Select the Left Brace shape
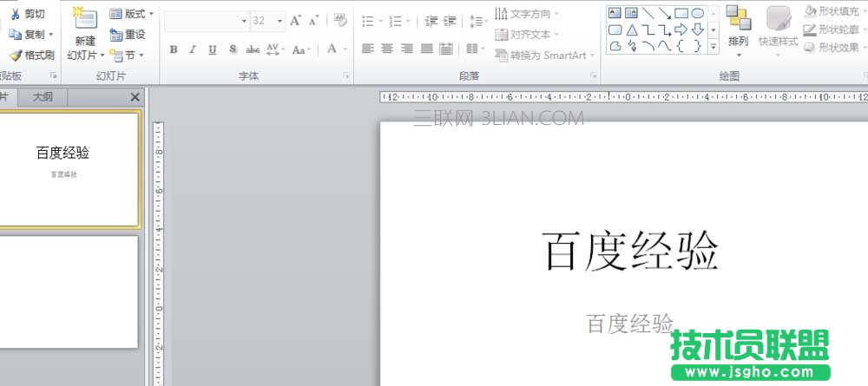The height and width of the screenshot is (386, 868). pos(681,47)
